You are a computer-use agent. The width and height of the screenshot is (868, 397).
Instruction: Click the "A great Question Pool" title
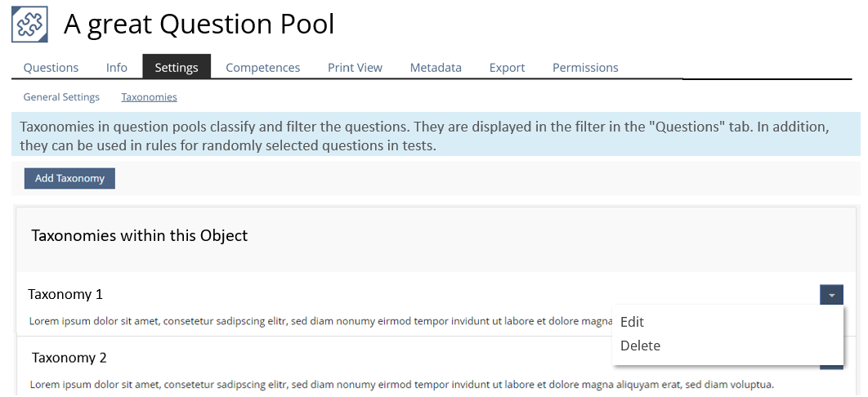coord(199,25)
